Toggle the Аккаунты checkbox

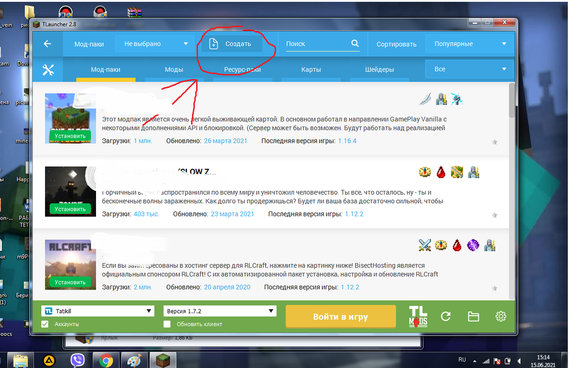click(45, 324)
